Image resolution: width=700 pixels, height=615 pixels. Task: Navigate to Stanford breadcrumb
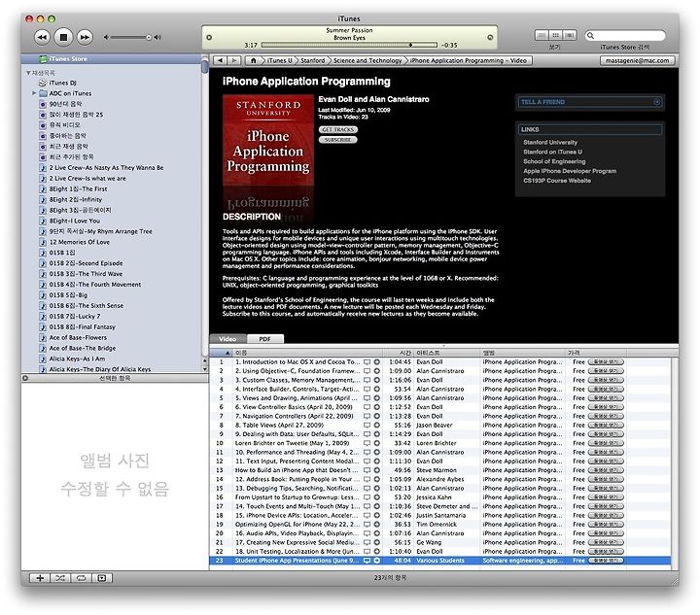tap(312, 60)
